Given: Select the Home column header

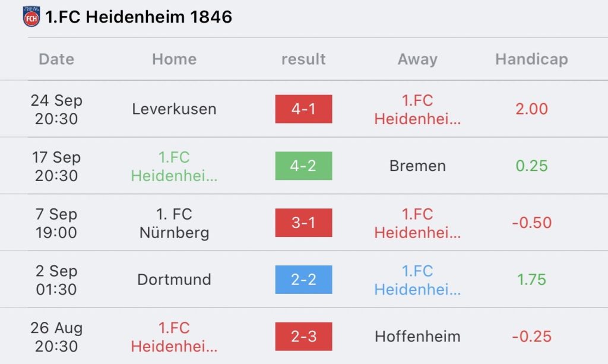Looking at the screenshot, I should click(174, 59).
